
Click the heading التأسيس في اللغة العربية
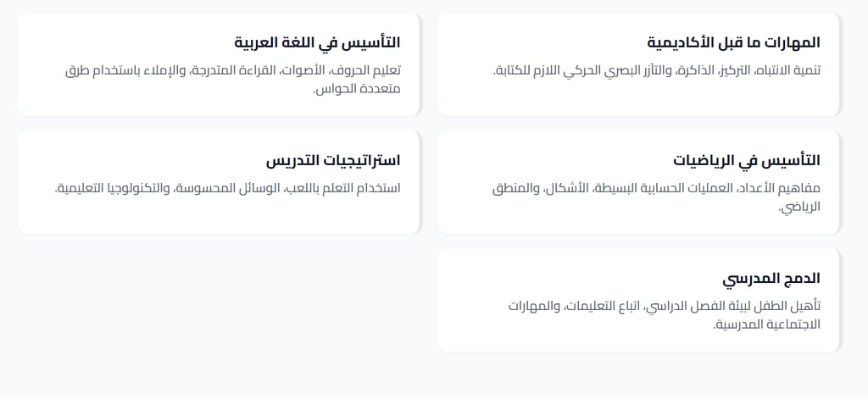(x=317, y=42)
